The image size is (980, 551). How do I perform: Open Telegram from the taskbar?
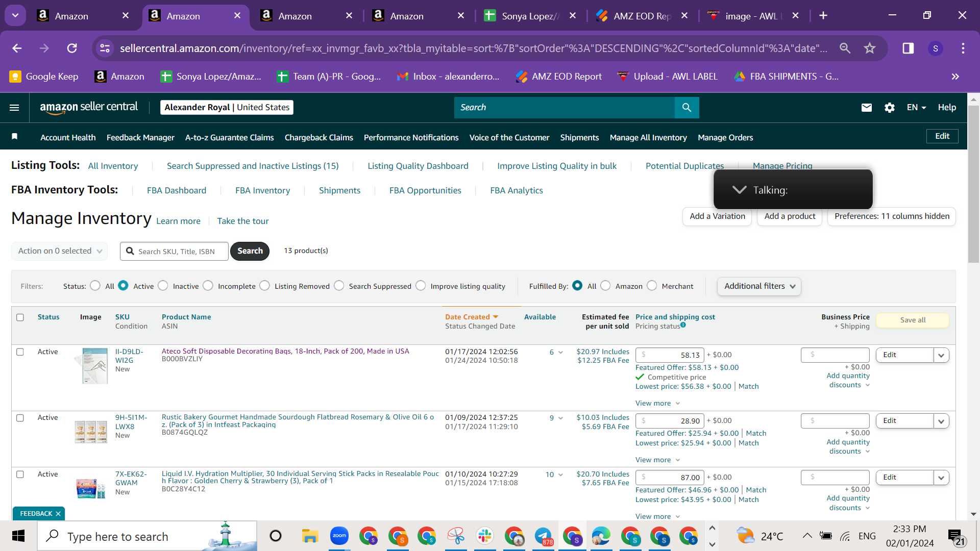(x=543, y=536)
